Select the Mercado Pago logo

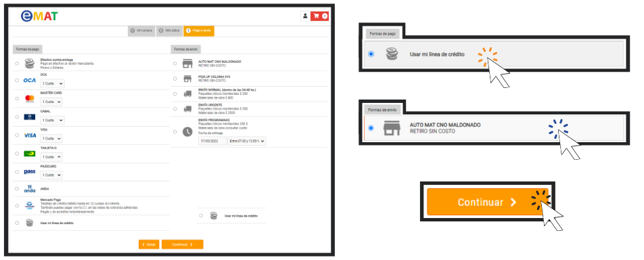[x=30, y=205]
